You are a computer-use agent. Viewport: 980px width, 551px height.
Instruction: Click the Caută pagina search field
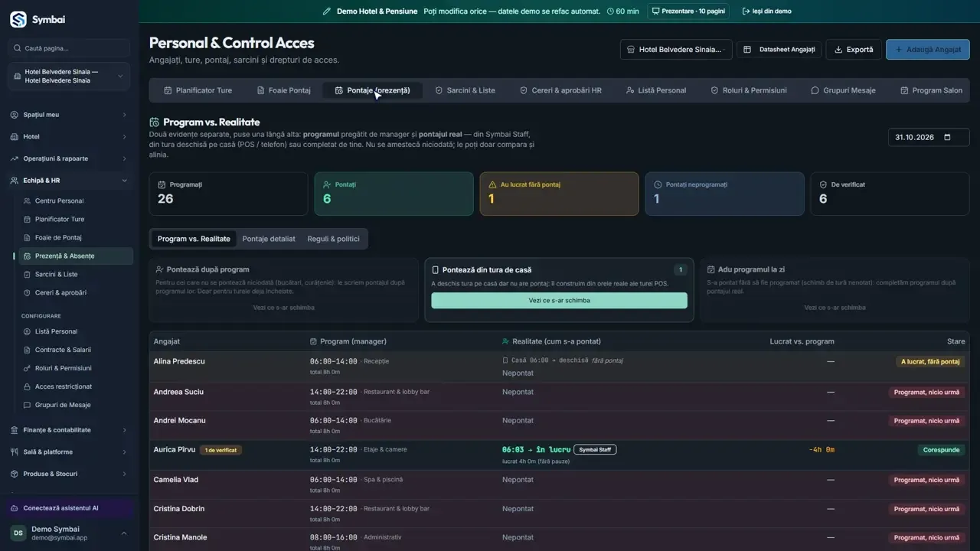[x=69, y=48]
